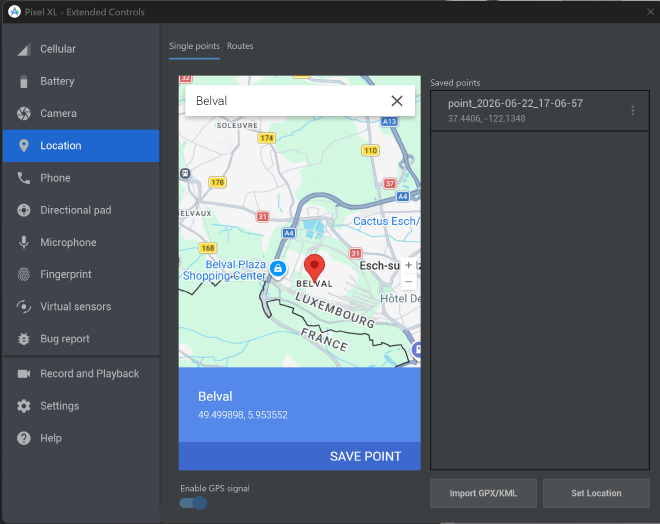Click the Android Studio icon in title bar
This screenshot has height=524, width=660.
(x=14, y=12)
